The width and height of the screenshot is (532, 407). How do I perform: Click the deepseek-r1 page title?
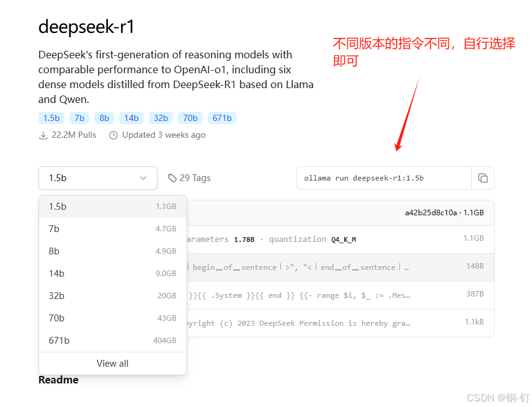click(87, 27)
